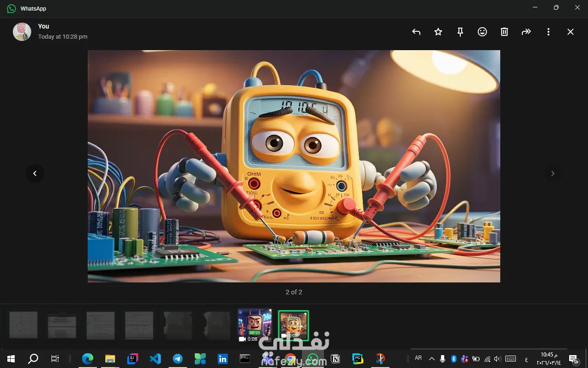
Task: Switch to PyCharm on the taskbar
Action: [x=358, y=359]
